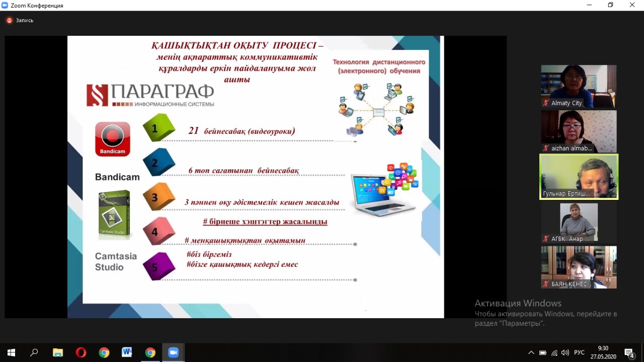Select the Гульнар Ертиш participant video
The image size is (644, 362).
pos(579,177)
